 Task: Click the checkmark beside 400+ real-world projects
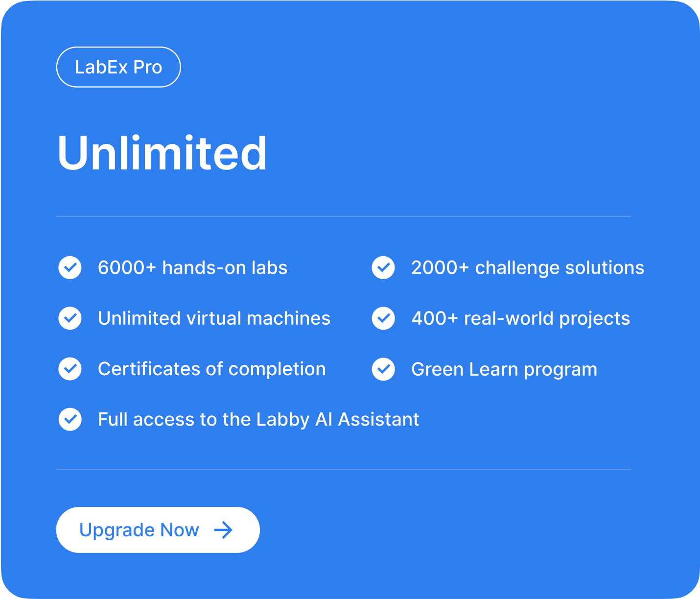pos(383,318)
